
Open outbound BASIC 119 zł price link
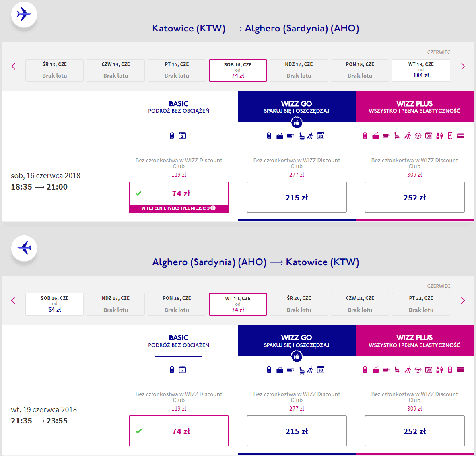tap(179, 175)
